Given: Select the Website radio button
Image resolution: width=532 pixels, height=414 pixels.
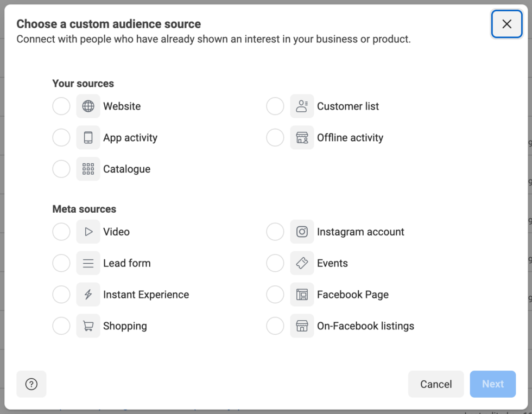Looking at the screenshot, I should 61,106.
